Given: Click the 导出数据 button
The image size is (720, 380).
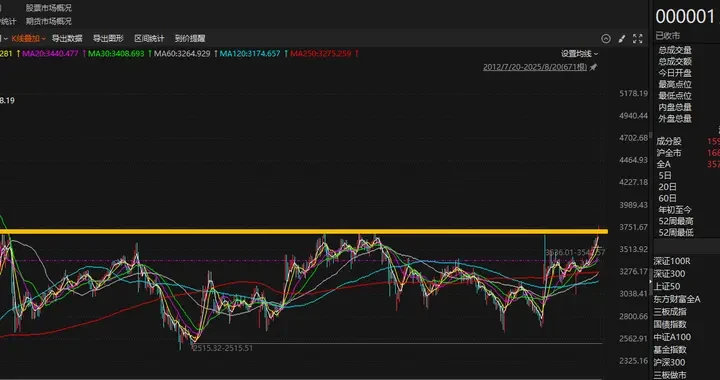Looking at the screenshot, I should coord(67,39).
